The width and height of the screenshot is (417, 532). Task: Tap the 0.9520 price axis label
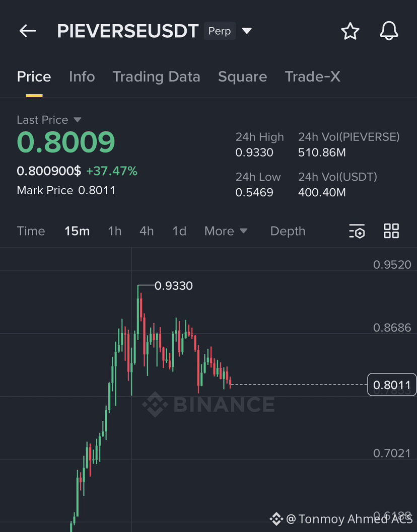(x=392, y=265)
